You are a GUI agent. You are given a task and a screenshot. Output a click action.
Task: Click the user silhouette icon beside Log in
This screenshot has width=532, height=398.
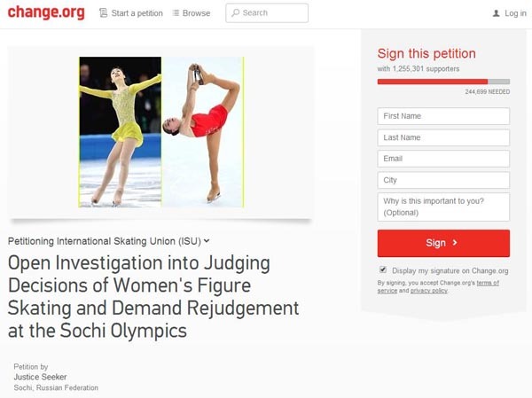(x=496, y=13)
